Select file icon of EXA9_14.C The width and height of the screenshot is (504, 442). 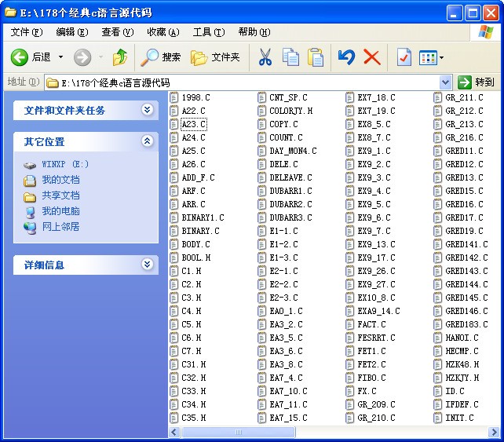coord(349,311)
